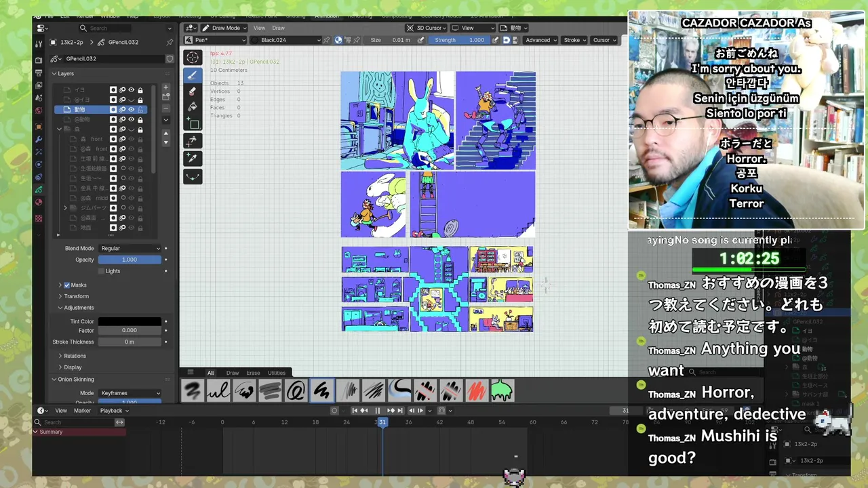This screenshot has width=868, height=488.
Task: Pick the spiral ink brush thumbnail
Action: click(296, 390)
